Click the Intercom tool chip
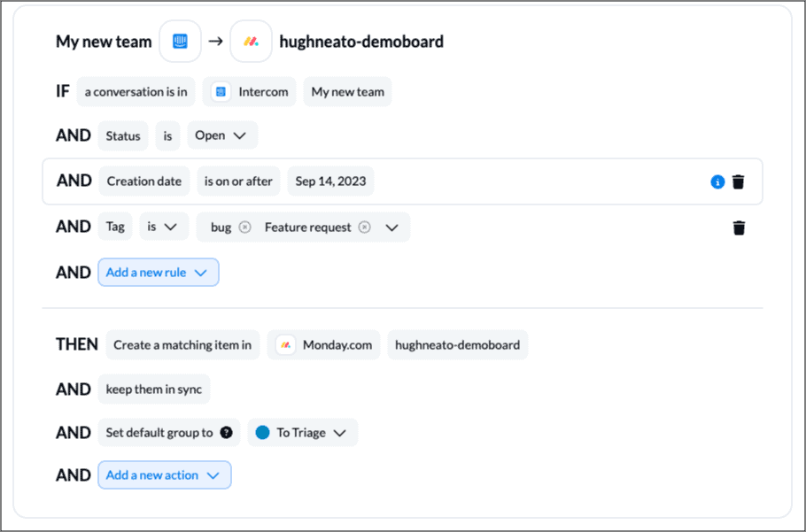Screen dimensions: 806x532 click(x=249, y=92)
